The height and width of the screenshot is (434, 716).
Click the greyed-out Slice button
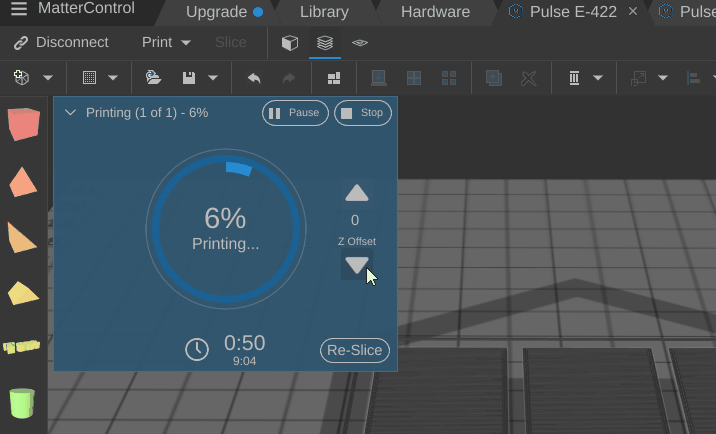(x=231, y=42)
